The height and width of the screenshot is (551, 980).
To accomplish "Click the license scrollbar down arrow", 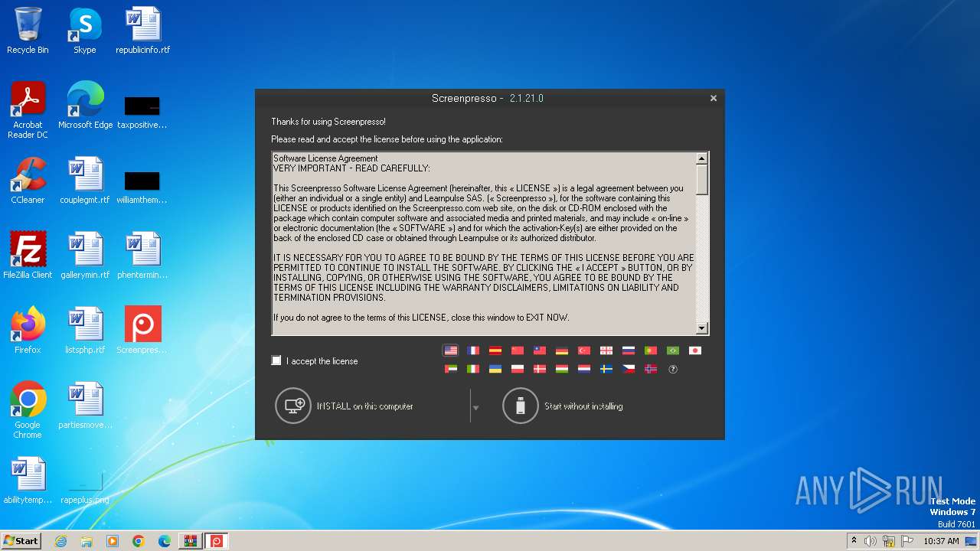I will pos(701,328).
